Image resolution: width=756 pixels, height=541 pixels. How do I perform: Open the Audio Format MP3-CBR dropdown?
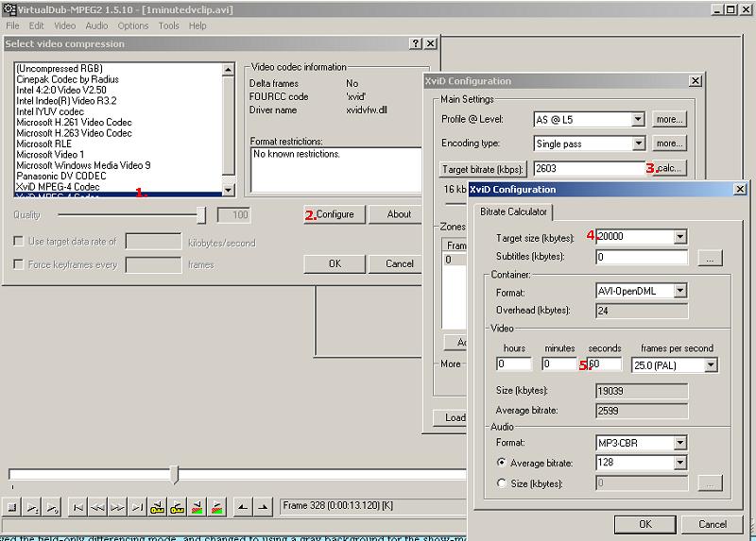(679, 442)
